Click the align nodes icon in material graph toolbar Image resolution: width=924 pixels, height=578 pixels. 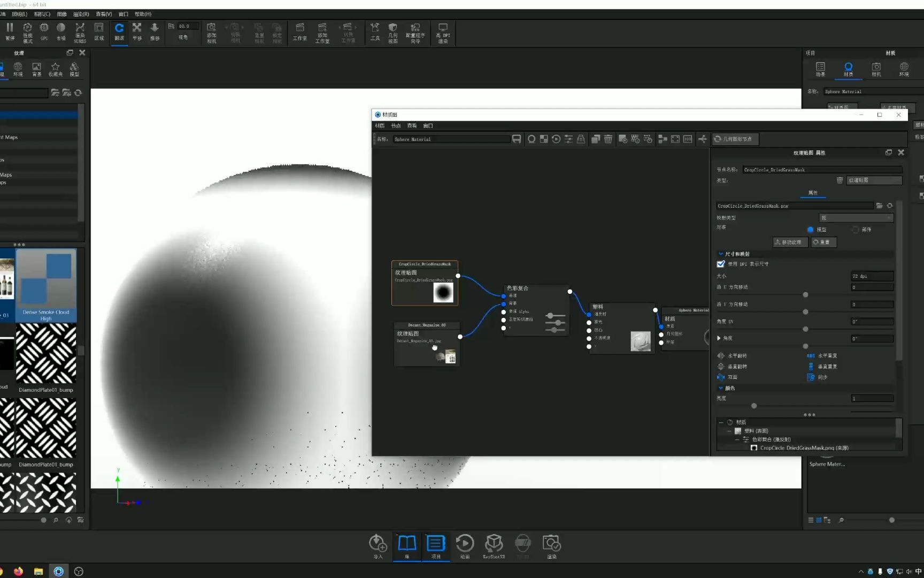pos(663,139)
